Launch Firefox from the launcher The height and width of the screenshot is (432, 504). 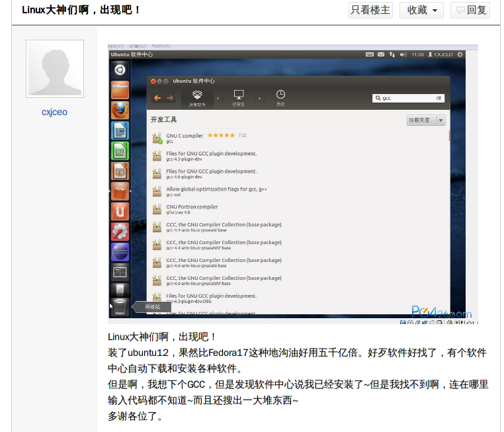(x=120, y=110)
